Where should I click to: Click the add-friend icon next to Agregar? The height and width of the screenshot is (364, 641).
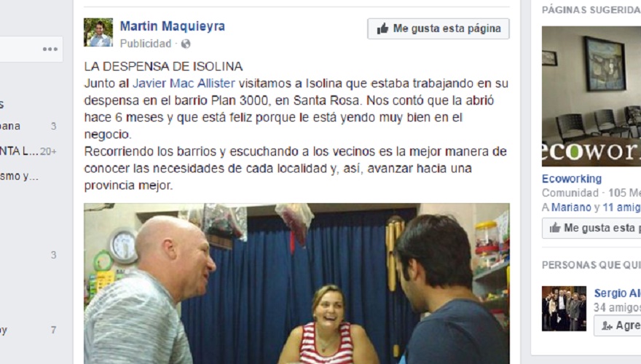[607, 325]
